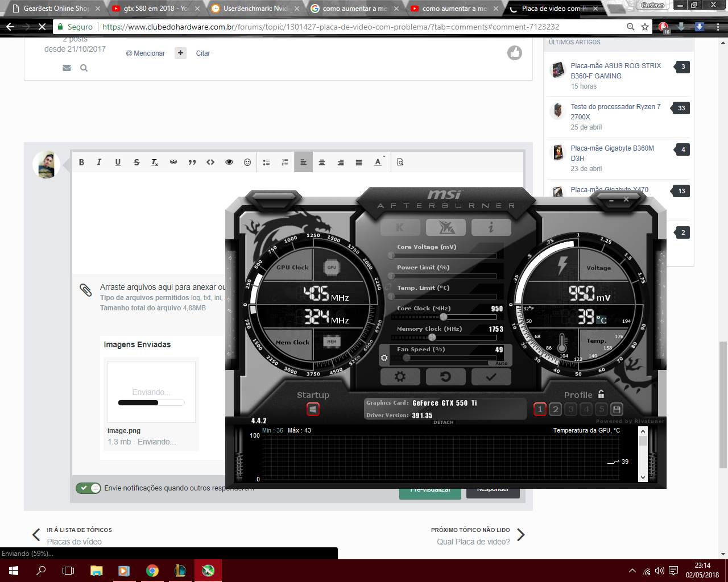Open the YouTube 'como aumentar' tab
Viewport: 728px width, 582px height.
(x=454, y=9)
